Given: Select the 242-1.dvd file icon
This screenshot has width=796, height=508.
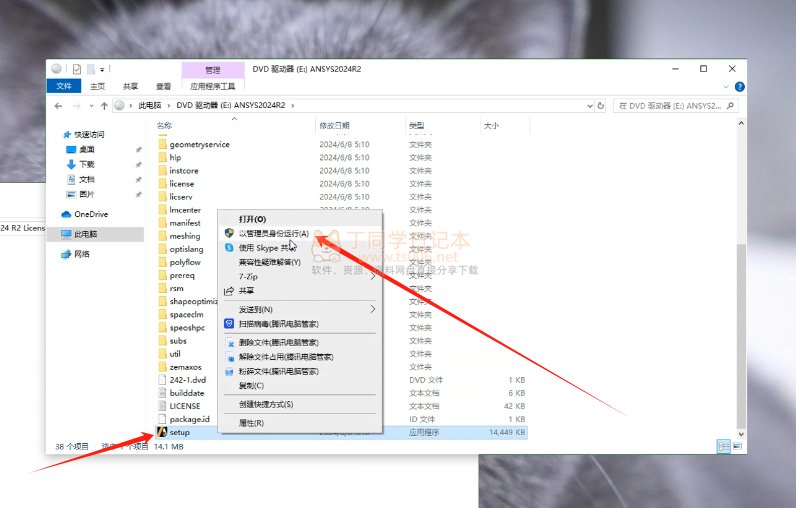Looking at the screenshot, I should [x=162, y=380].
